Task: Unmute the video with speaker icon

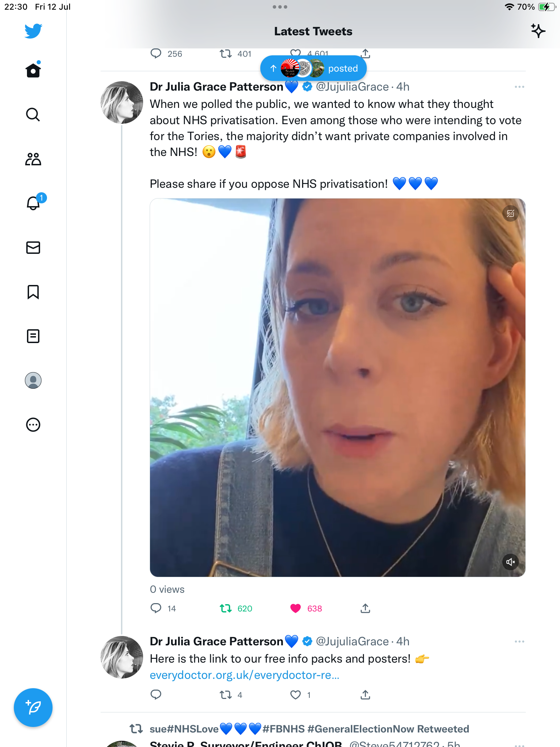Action: pos(511,562)
